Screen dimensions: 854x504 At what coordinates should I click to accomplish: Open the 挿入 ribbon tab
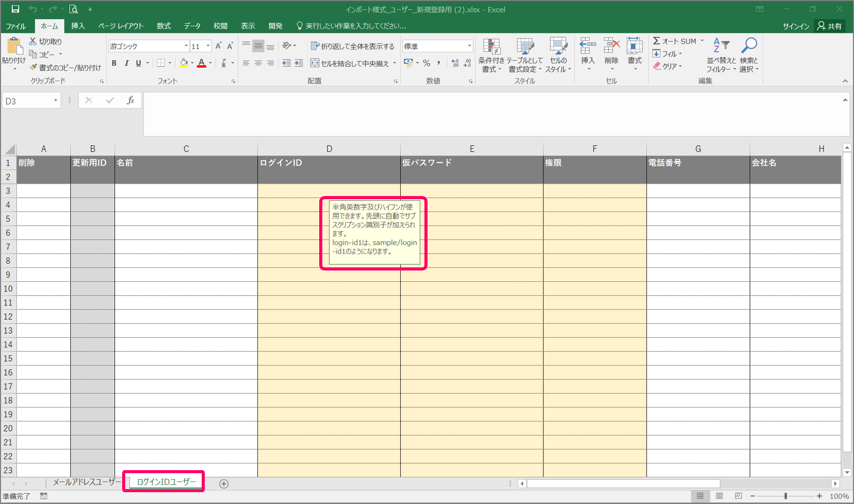(78, 26)
